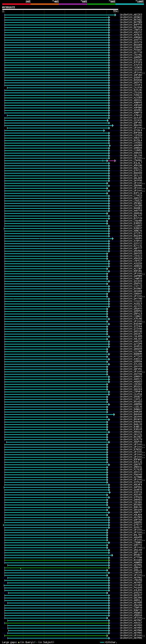This screenshot has height=644, width=146.
Task: Click the magenta alignment segment of C5KPB1
Action: [x=112, y=161]
